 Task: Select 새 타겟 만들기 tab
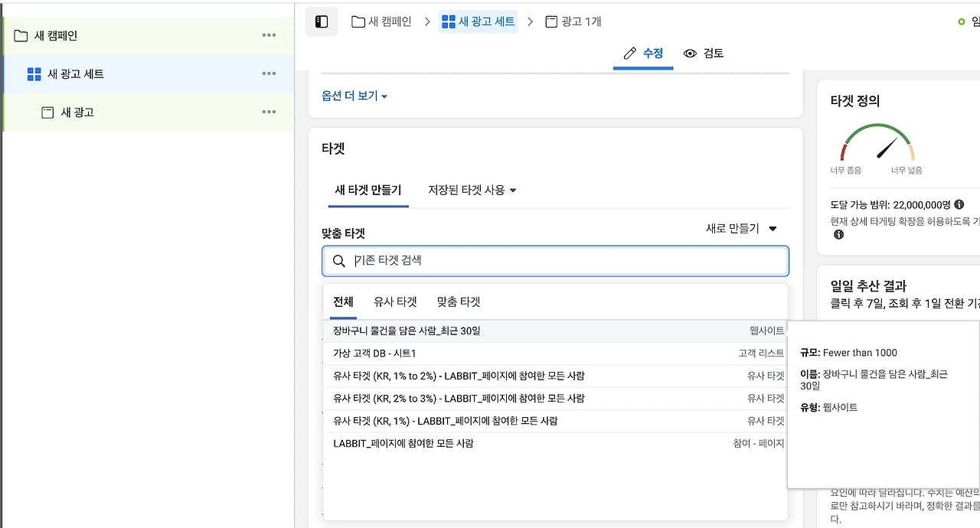click(x=368, y=190)
